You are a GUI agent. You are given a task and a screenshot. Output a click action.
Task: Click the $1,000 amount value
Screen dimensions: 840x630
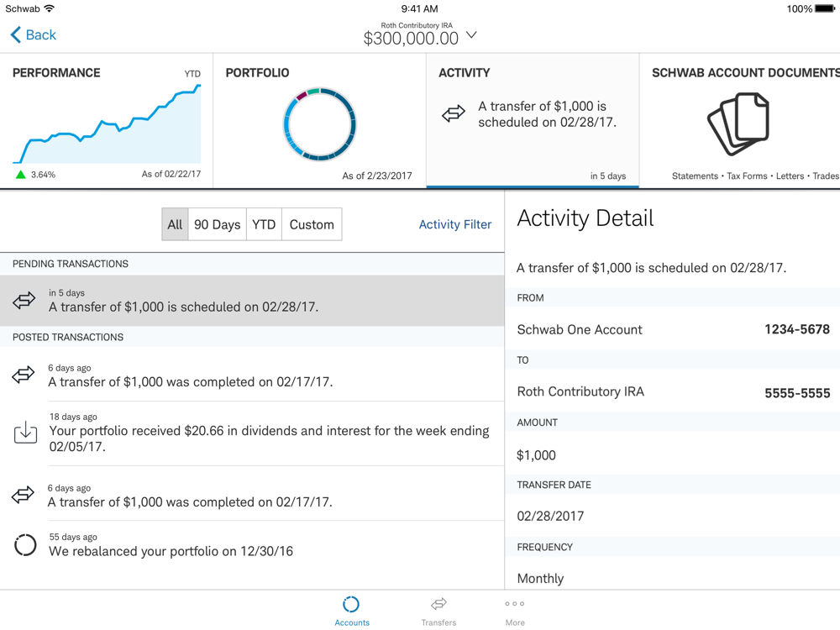point(536,455)
